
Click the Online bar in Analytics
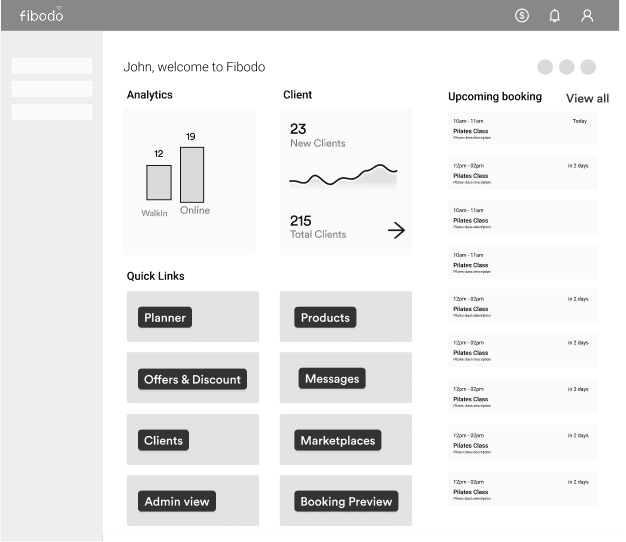point(192,175)
